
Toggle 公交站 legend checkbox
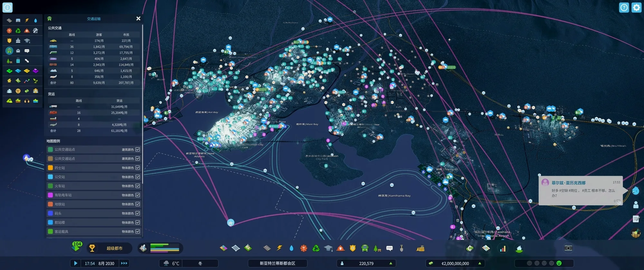(137, 177)
